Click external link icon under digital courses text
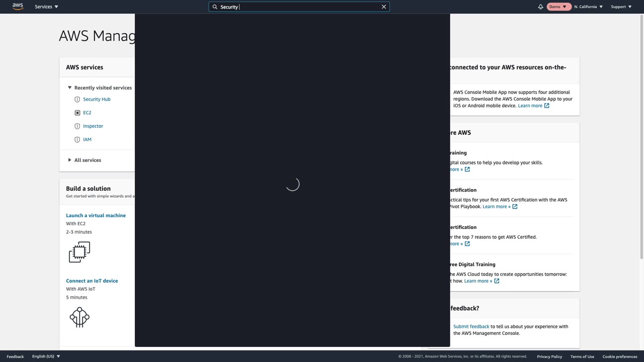644x362 pixels. coord(467,169)
